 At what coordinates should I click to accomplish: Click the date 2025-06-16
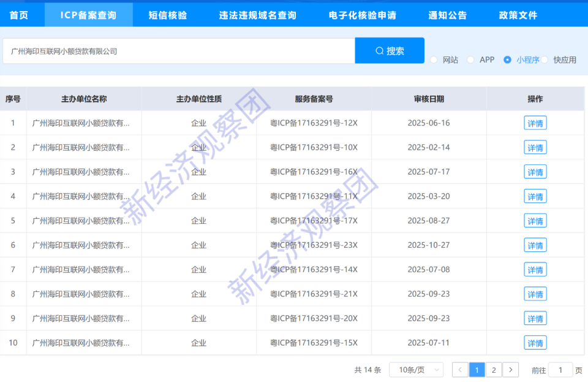coord(429,123)
